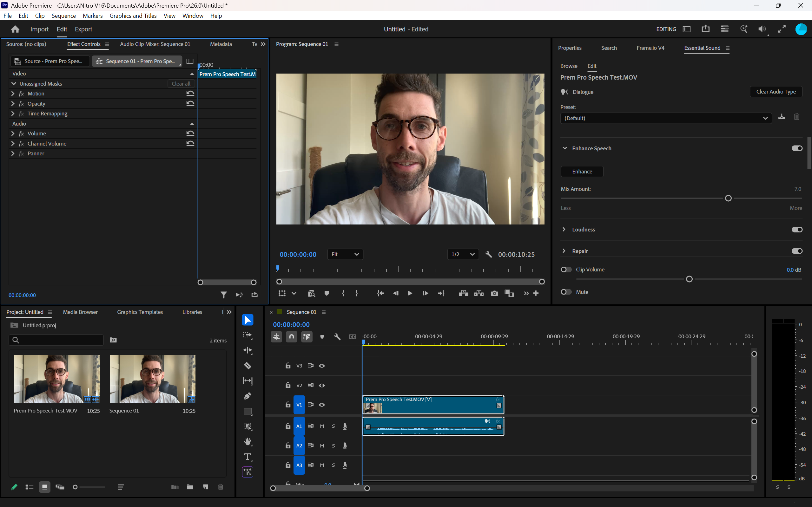Play the sequence in Program monitor

click(x=410, y=293)
